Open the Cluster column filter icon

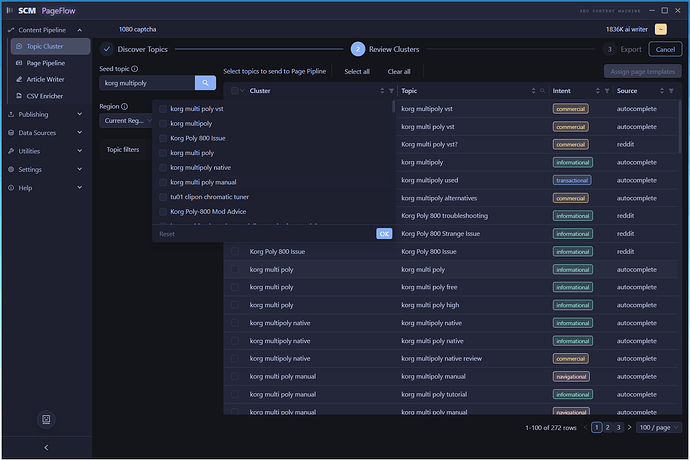(x=391, y=90)
